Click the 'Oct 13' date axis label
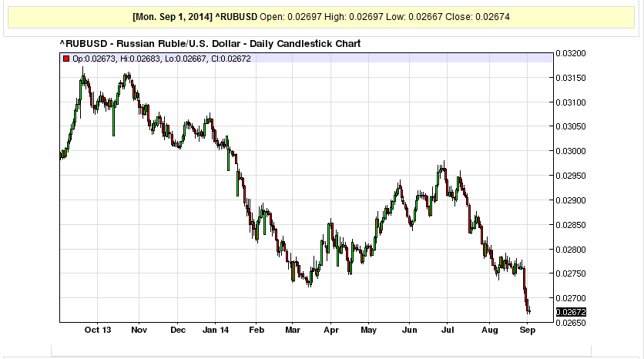The height and width of the screenshot is (359, 644). pyautogui.click(x=98, y=330)
